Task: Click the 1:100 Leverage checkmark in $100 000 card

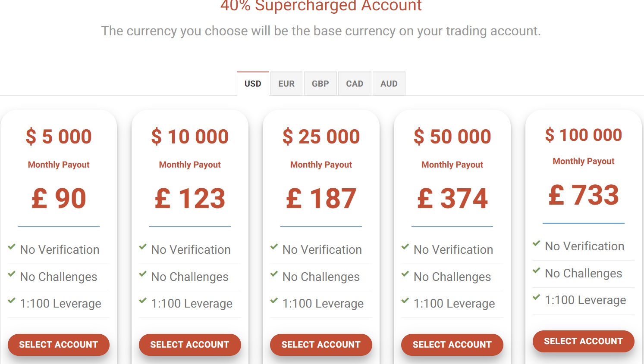Action: (536, 297)
